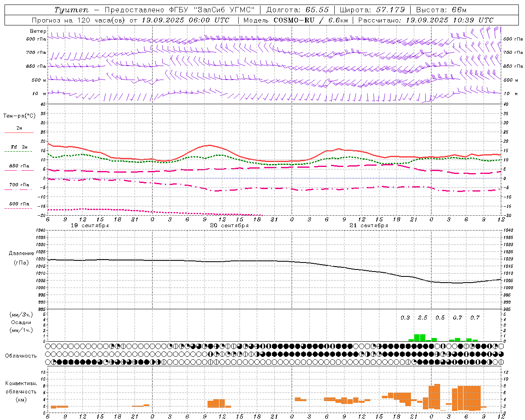Click the 'Tyumen' station title
Screen dimensions: 525x420
click(71, 10)
